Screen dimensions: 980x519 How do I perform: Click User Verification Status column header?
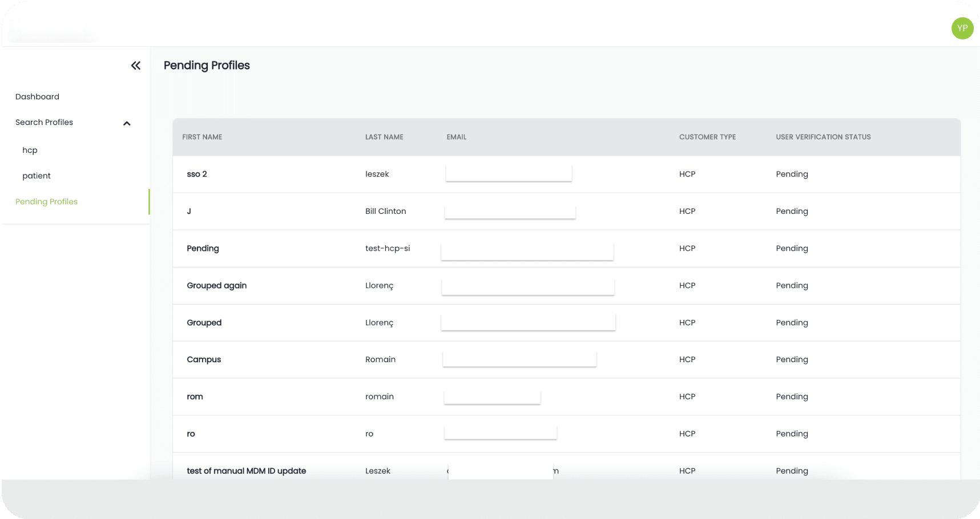click(x=822, y=137)
